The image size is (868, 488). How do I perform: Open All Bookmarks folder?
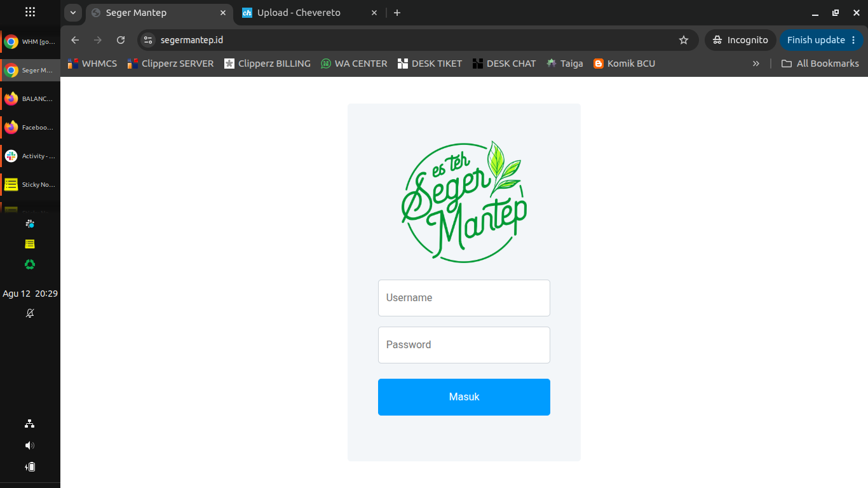click(x=820, y=64)
